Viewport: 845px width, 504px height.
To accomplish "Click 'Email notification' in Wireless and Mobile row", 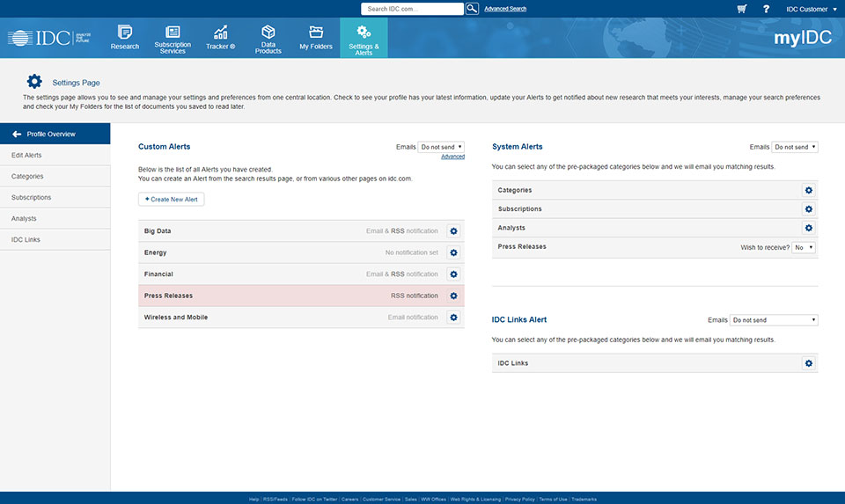I will point(413,318).
